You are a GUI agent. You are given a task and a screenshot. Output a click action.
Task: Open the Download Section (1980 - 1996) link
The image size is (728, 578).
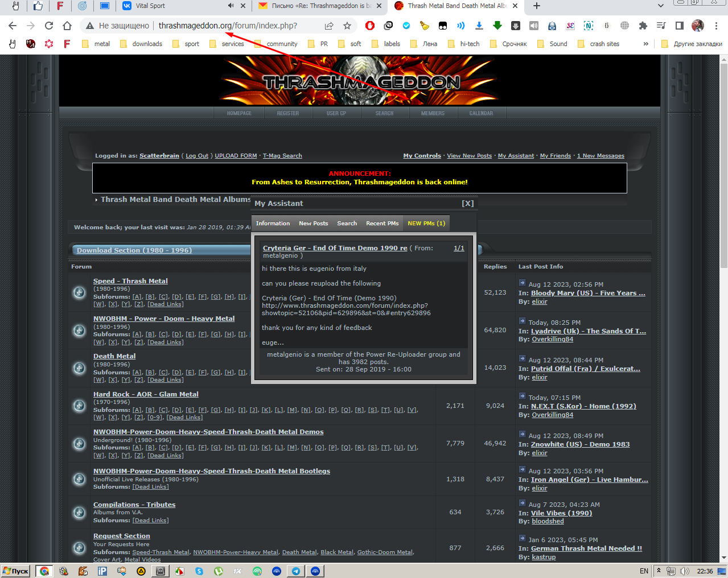[x=134, y=250]
